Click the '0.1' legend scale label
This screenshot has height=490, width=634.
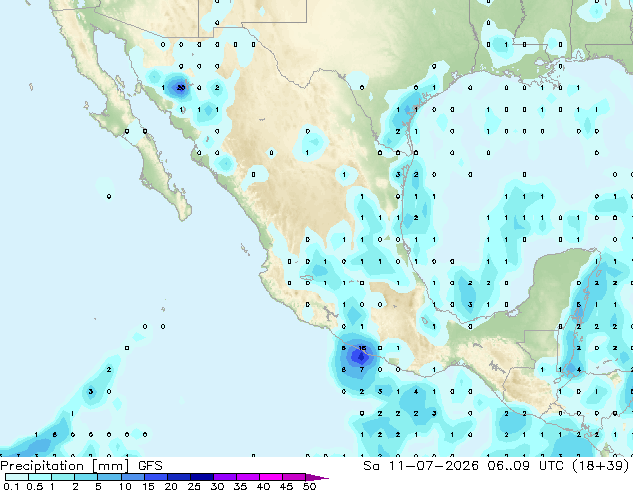11,486
